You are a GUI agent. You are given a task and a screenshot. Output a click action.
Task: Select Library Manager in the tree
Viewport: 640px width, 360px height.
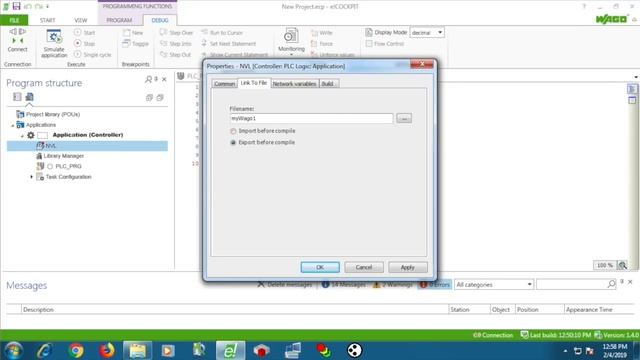click(x=60, y=156)
